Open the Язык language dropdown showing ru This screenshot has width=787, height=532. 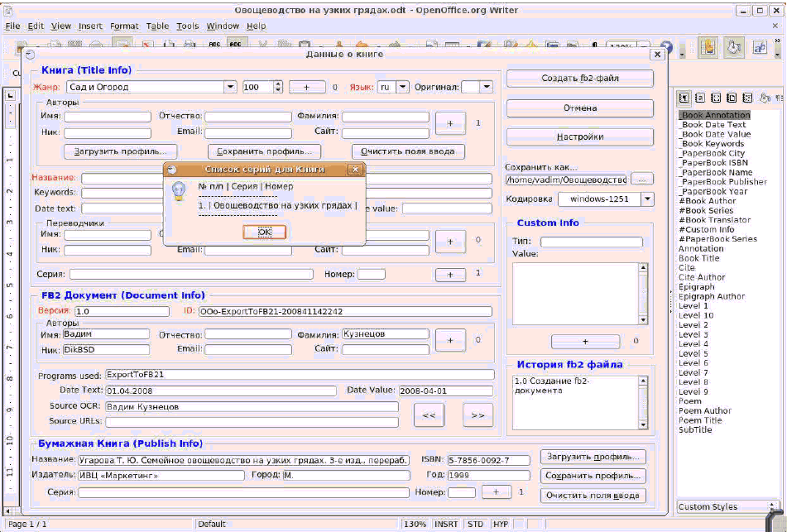point(402,87)
